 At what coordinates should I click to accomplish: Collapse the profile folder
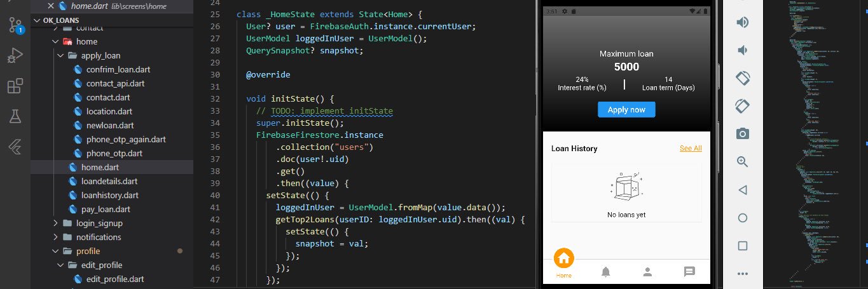tap(88, 251)
